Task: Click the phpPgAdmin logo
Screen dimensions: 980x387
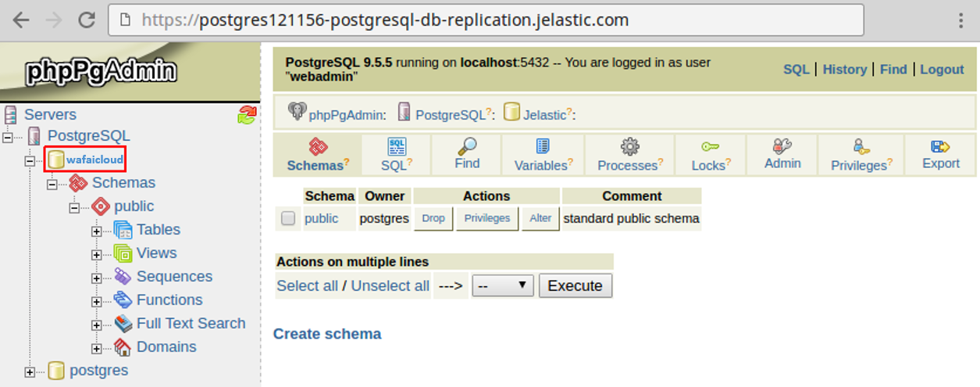Action: (x=102, y=72)
